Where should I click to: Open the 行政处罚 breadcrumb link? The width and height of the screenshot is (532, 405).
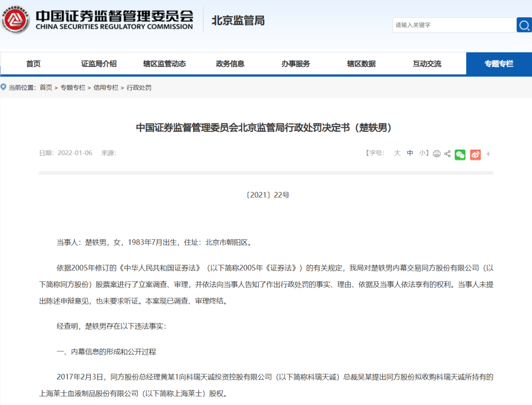point(139,88)
